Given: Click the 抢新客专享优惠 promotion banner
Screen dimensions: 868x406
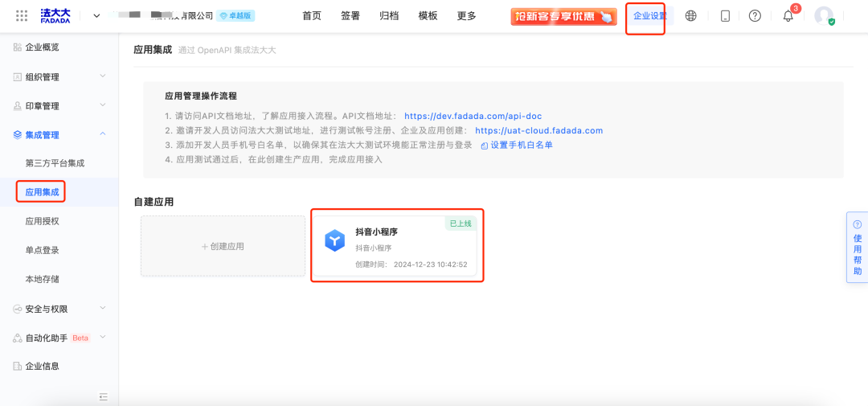Looking at the screenshot, I should [x=563, y=17].
